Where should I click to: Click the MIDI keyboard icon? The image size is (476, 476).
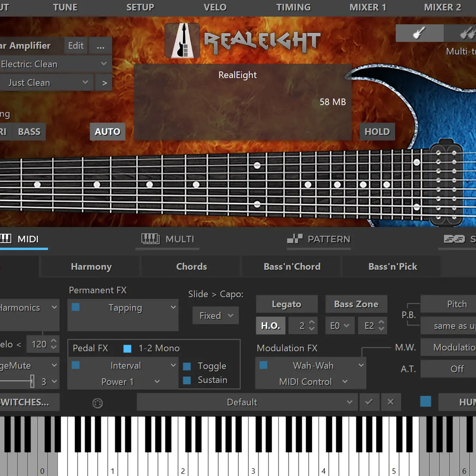click(x=6, y=238)
